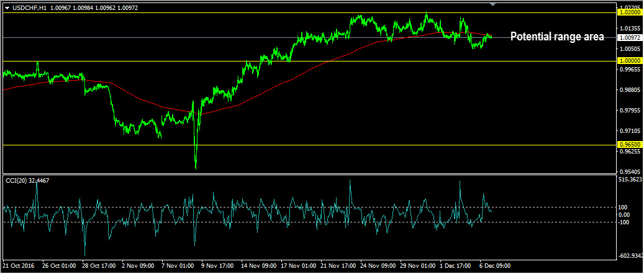Click the 0.95405 price scale value

point(629,171)
